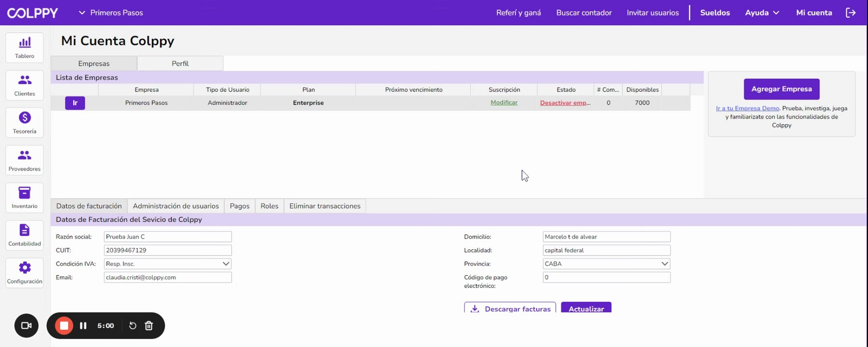Click the Modificar subscription link

[504, 103]
